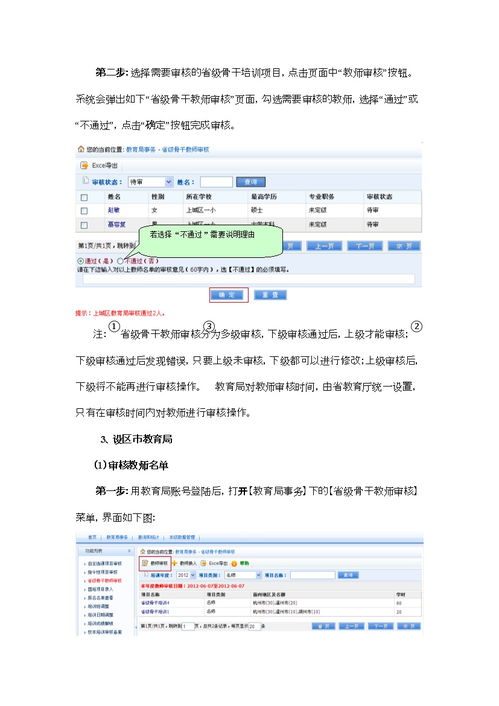
Task: Open the 系统数据管理 menu in lower nav bar
Action: point(182,538)
